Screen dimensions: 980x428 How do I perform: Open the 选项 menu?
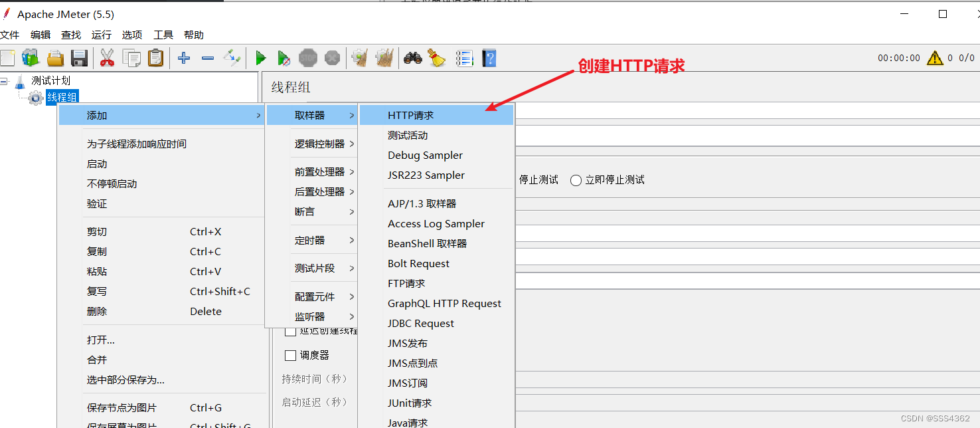point(132,35)
